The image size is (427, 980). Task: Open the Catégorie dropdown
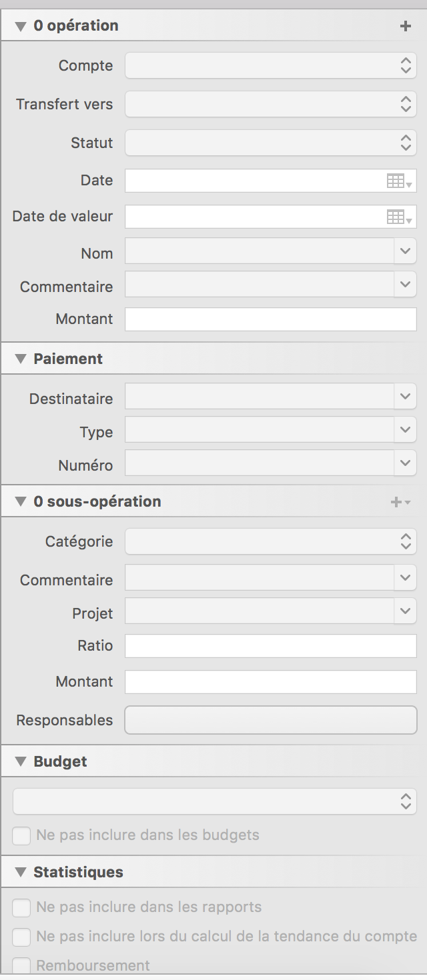pyautogui.click(x=271, y=541)
